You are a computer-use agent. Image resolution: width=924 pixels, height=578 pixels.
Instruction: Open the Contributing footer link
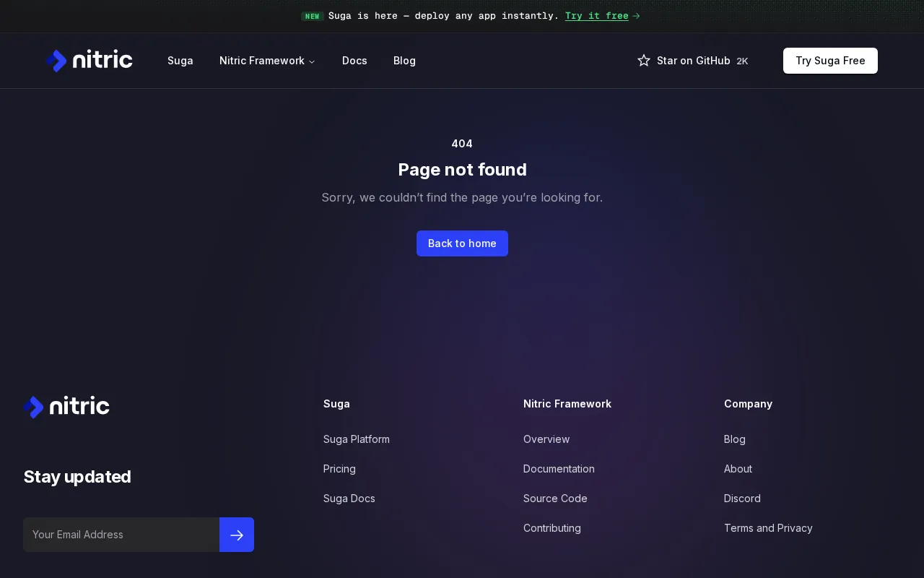pos(552,528)
